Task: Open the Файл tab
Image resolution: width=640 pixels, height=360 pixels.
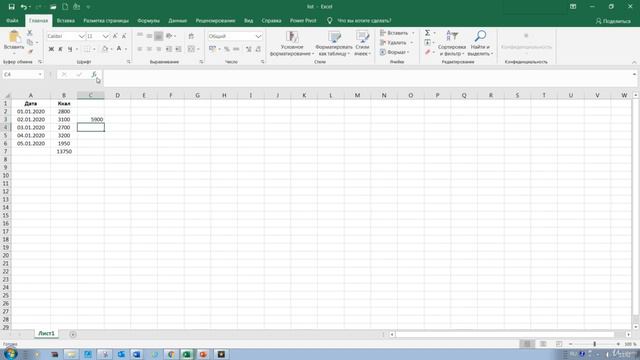Action: click(x=12, y=20)
